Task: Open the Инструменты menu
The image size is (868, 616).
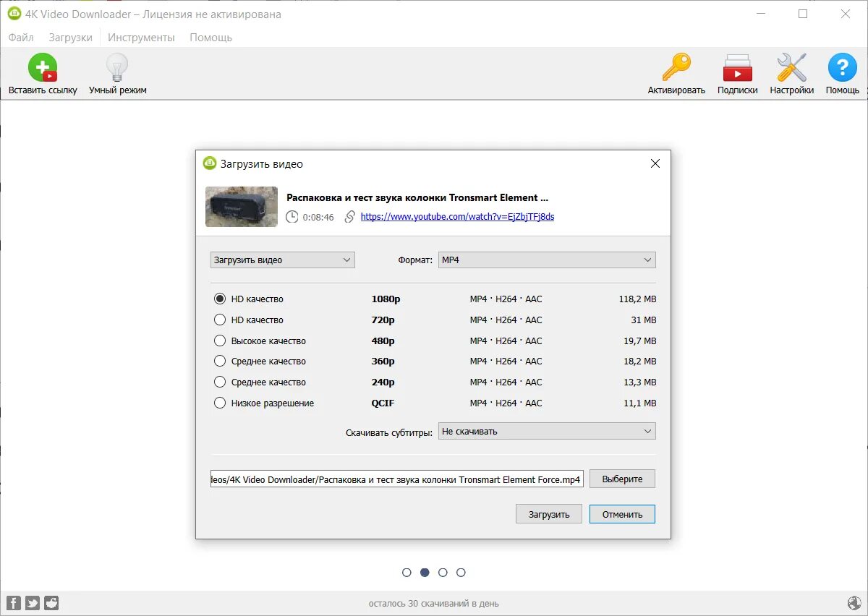Action: [x=141, y=38]
